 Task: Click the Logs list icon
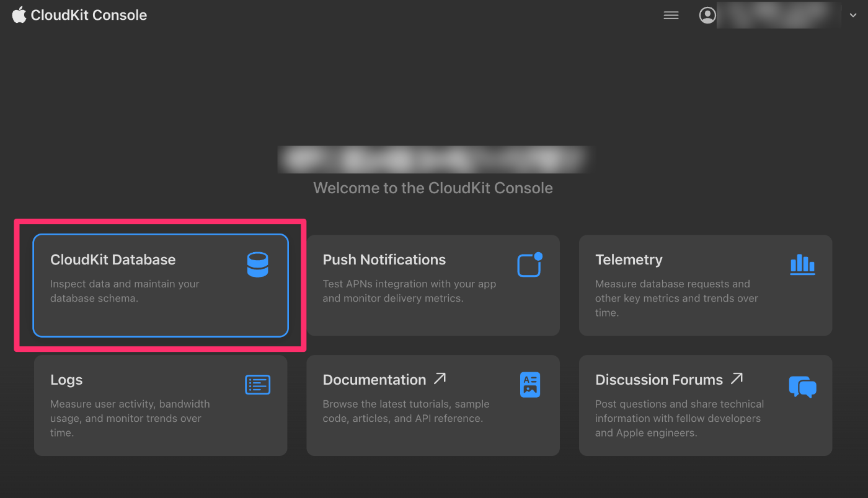tap(258, 385)
